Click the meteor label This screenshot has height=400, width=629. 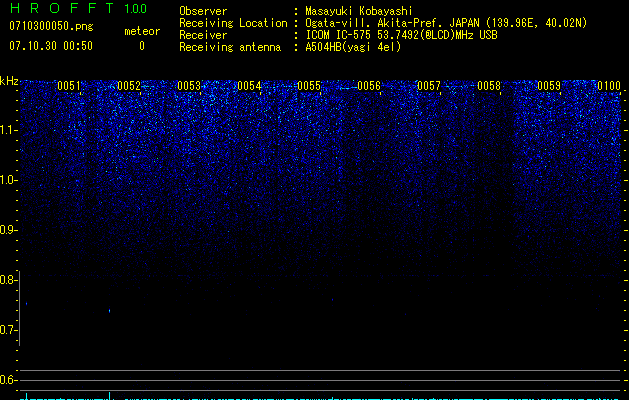click(142, 31)
